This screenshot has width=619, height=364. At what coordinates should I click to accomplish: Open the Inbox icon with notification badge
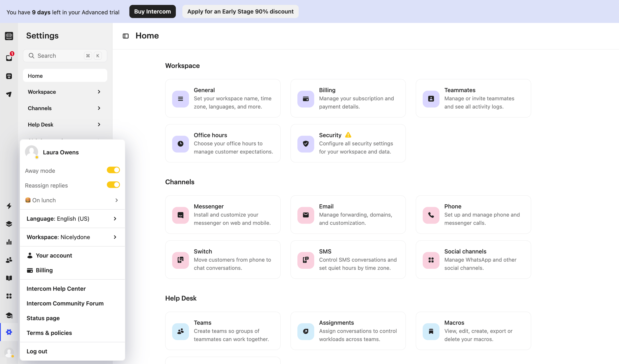[x=9, y=57]
